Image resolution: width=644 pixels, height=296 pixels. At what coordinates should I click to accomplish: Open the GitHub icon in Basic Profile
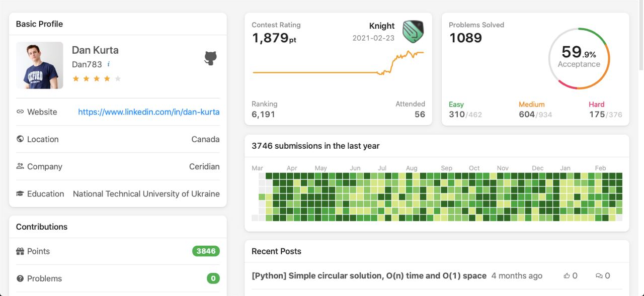[x=210, y=58]
